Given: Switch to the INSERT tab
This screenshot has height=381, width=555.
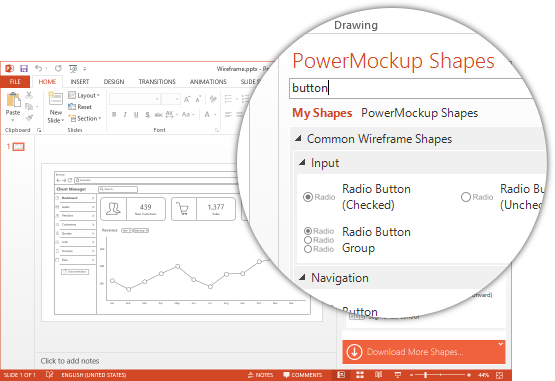Looking at the screenshot, I should pyautogui.click(x=80, y=82).
